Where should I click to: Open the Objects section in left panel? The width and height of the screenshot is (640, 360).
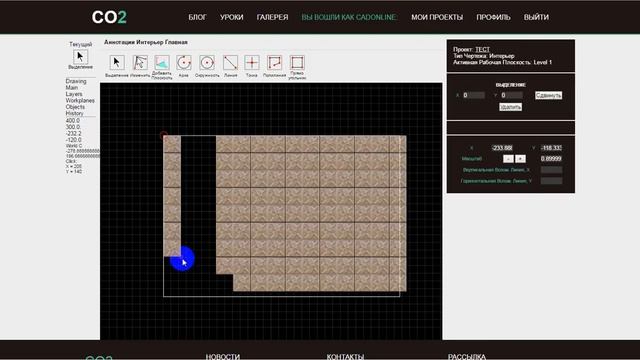pyautogui.click(x=75, y=107)
